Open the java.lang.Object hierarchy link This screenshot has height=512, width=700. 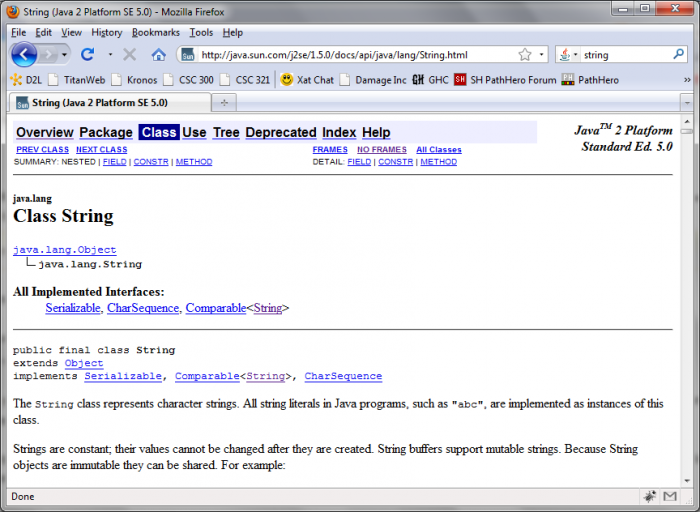(x=65, y=250)
